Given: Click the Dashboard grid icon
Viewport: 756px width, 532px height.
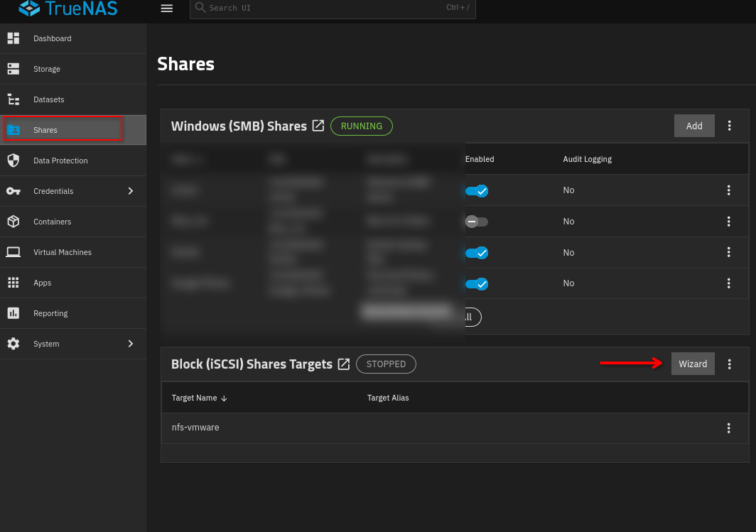Looking at the screenshot, I should pyautogui.click(x=13, y=38).
